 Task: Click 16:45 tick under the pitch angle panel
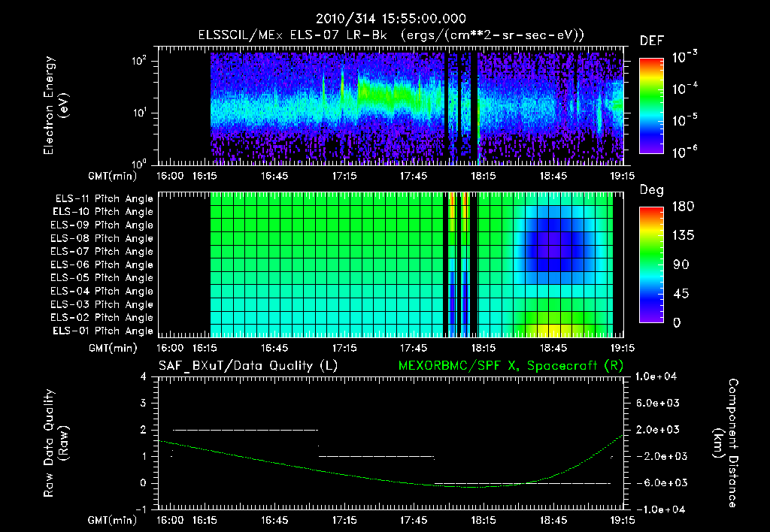click(274, 348)
